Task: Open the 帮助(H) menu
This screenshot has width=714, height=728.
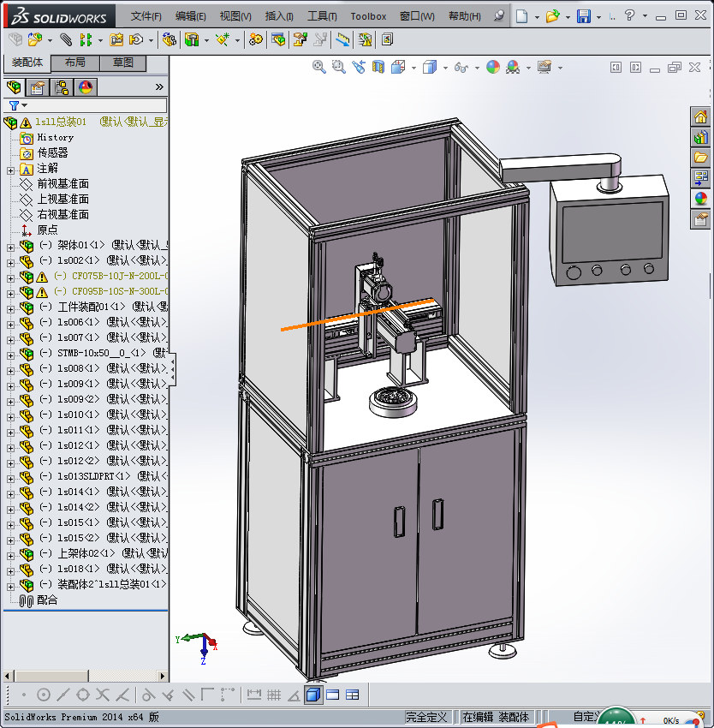Action: point(464,16)
